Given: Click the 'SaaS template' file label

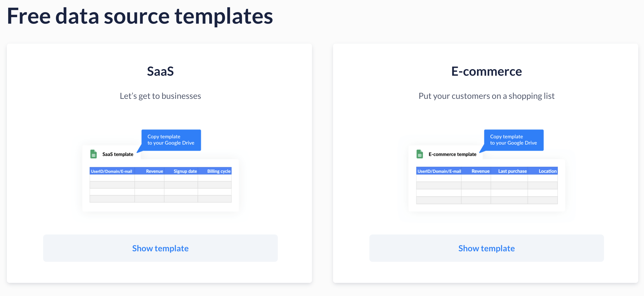Looking at the screenshot, I should tap(118, 154).
